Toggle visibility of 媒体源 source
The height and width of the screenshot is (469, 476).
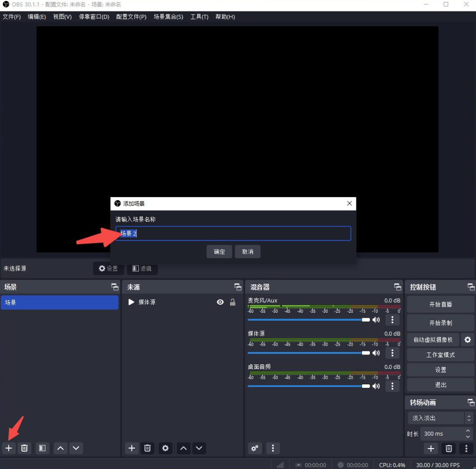[x=220, y=302]
